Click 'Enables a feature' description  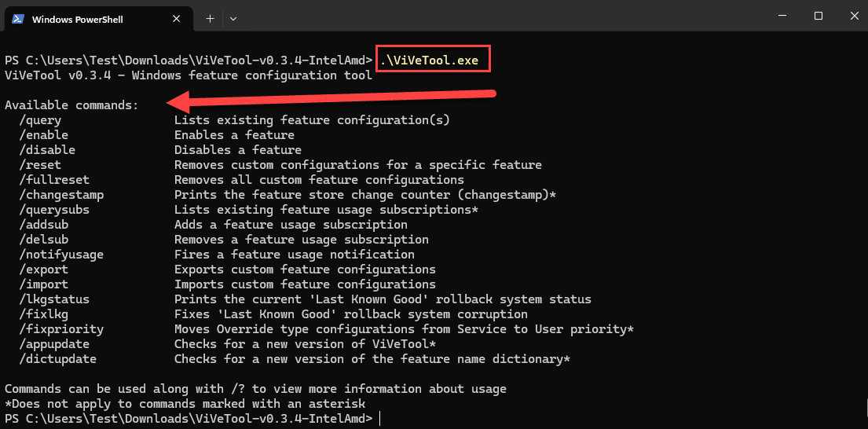[x=234, y=134]
